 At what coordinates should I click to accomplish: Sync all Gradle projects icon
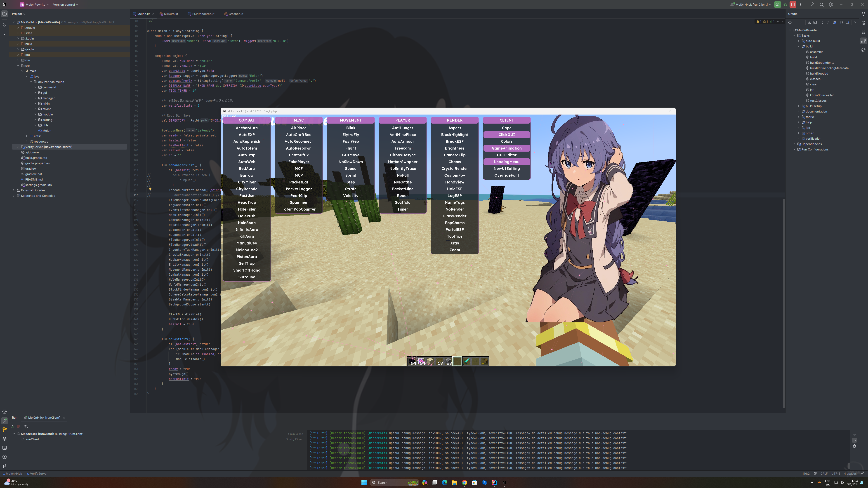(x=790, y=23)
